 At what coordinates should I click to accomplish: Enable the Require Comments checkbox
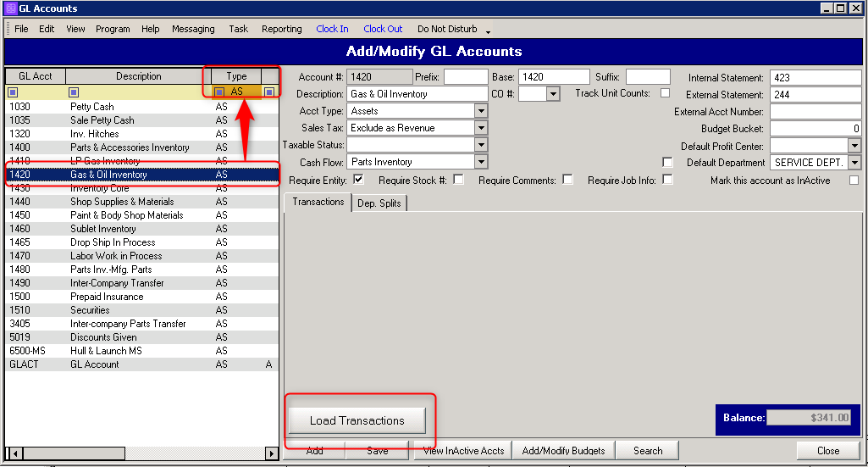(567, 180)
